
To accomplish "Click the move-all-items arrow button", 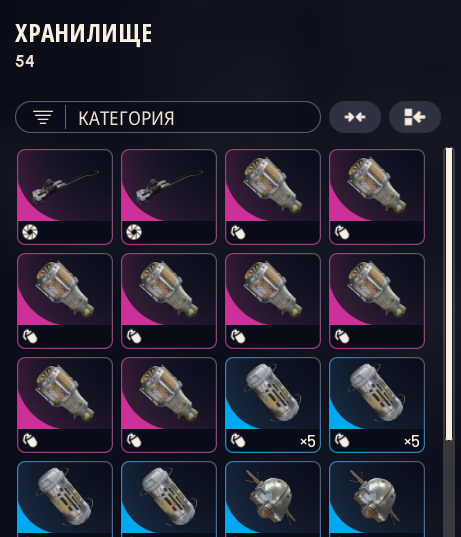I will coord(415,117).
